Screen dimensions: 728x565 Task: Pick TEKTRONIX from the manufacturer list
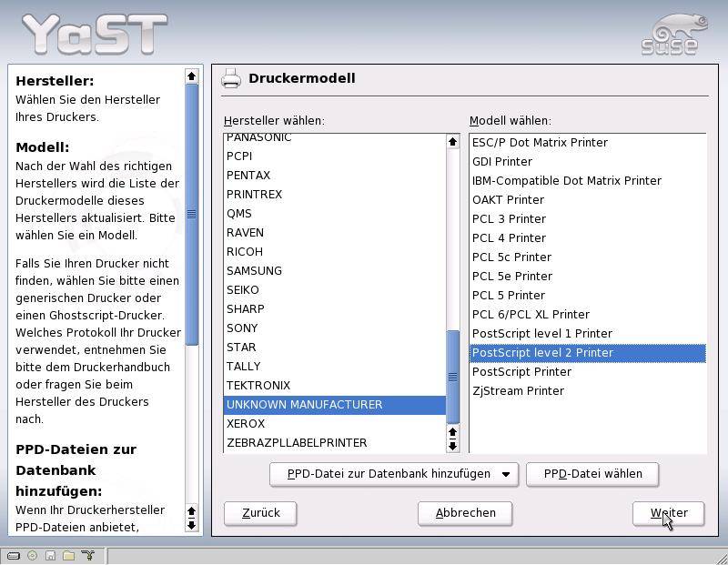coord(334,386)
